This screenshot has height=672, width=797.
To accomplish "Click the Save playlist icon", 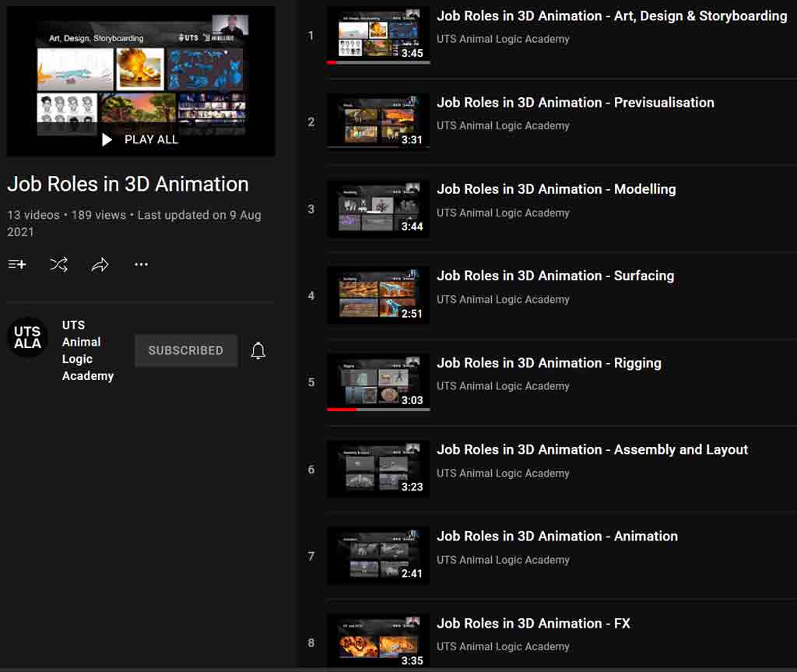I will coord(17,264).
